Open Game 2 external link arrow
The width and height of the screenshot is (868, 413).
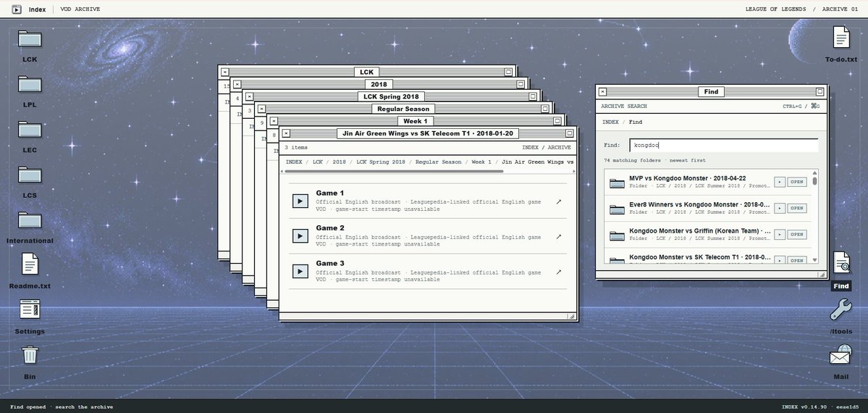pyautogui.click(x=559, y=237)
